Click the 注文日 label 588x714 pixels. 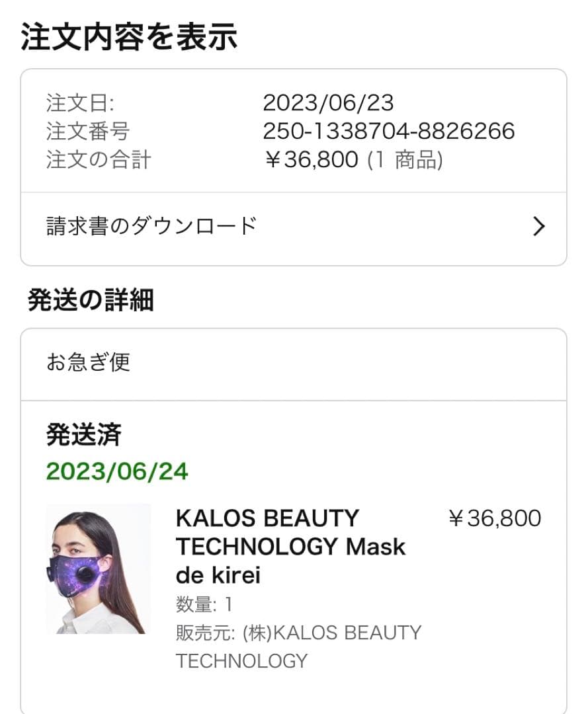[71, 103]
